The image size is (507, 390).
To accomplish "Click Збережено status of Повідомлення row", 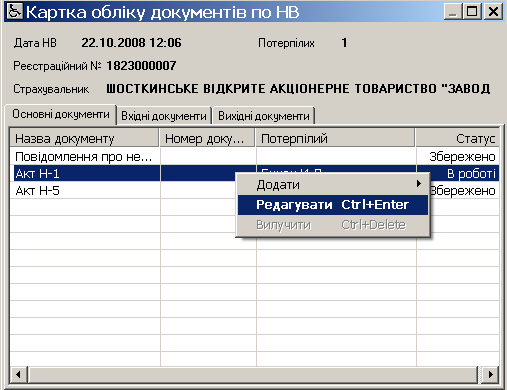I will pyautogui.click(x=462, y=156).
